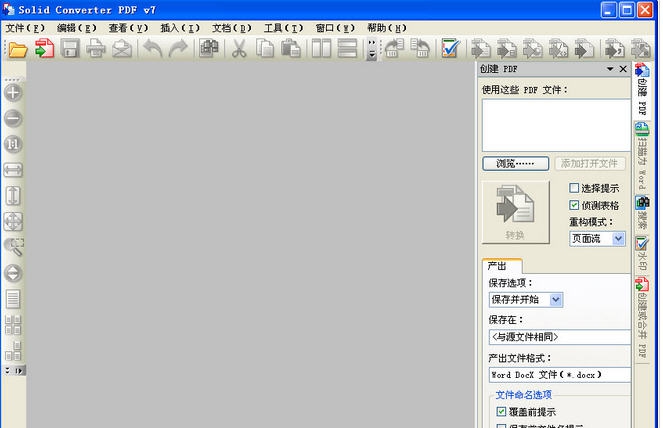
Task: Undo with the left curved arrow
Action: click(153, 48)
